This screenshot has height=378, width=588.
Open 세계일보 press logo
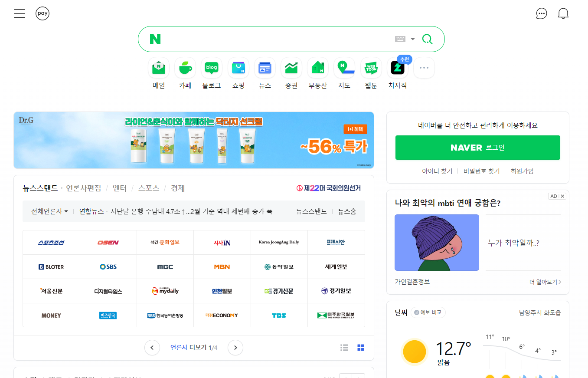336,266
